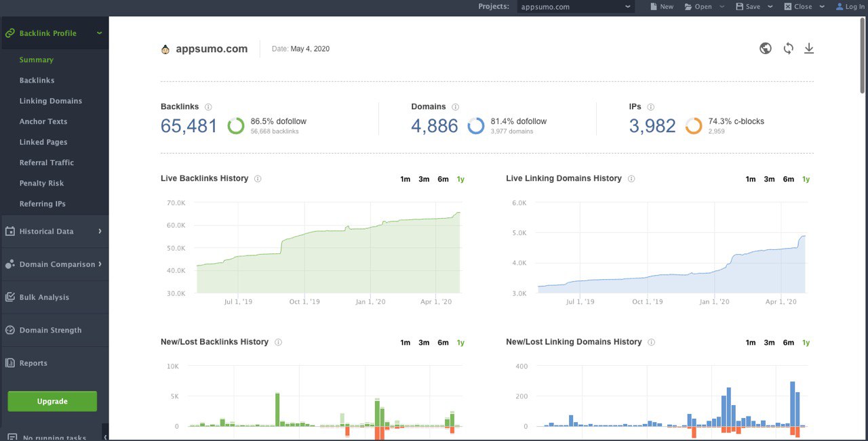The width and height of the screenshot is (868, 441).
Task: Select 3m range for New/Lost Backlinks History
Action: pyautogui.click(x=424, y=343)
